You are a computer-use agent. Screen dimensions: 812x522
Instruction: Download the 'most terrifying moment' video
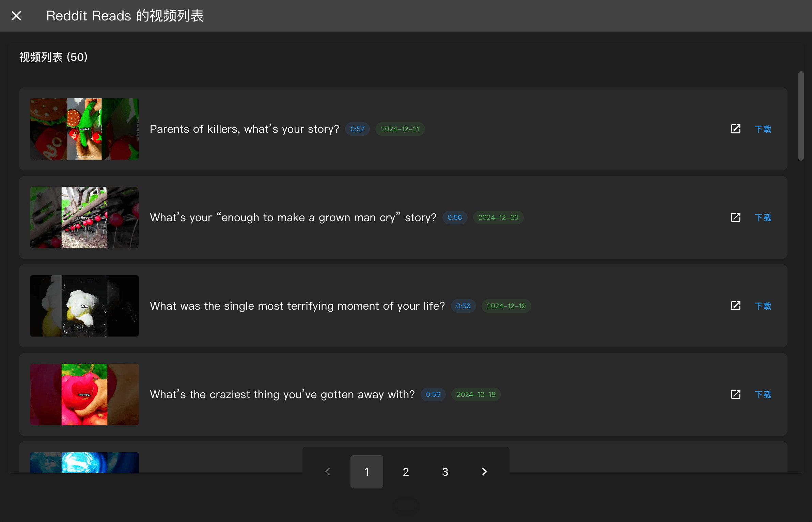tap(763, 306)
